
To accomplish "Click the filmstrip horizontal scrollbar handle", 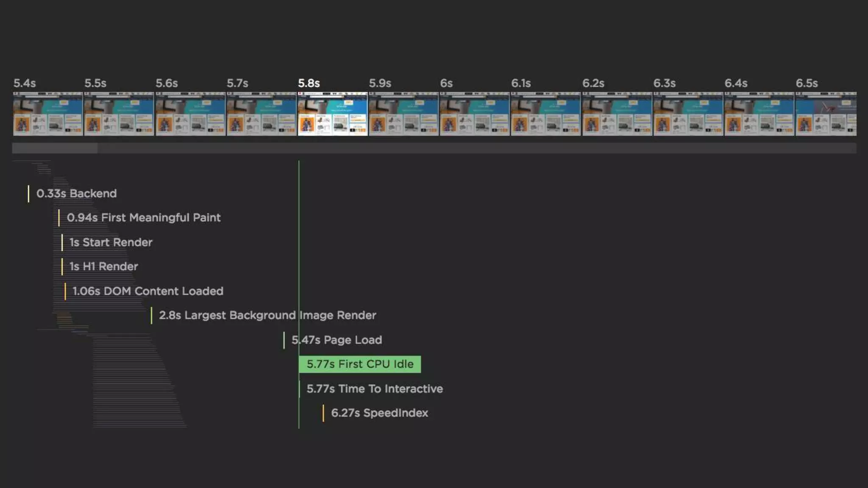I will pyautogui.click(x=55, y=148).
